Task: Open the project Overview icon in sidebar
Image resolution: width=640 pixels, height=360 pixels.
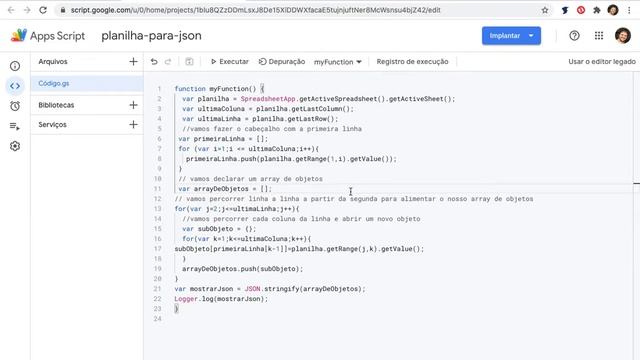Action: tap(15, 66)
